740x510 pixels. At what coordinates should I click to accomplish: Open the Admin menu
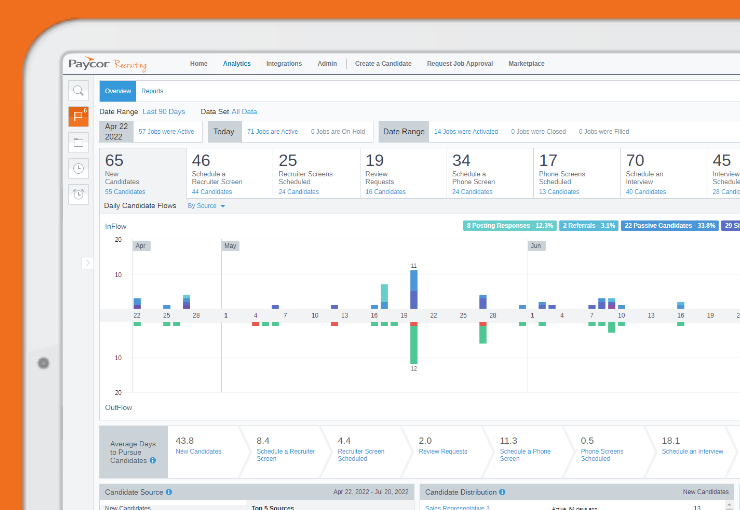[x=327, y=64]
